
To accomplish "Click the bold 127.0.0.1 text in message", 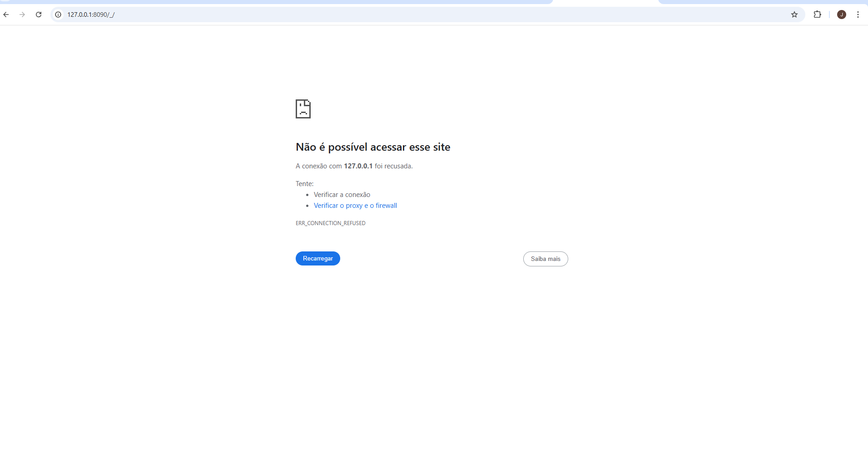I will pyautogui.click(x=358, y=166).
